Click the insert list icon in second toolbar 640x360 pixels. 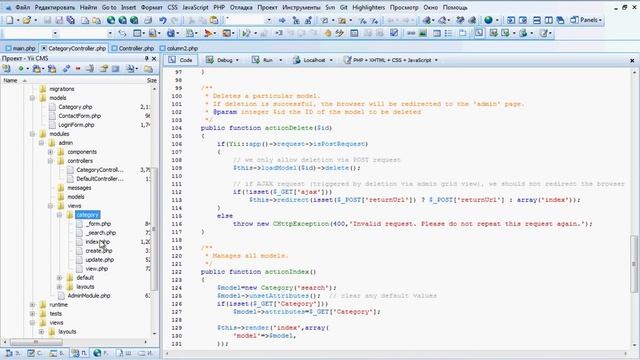[x=449, y=33]
